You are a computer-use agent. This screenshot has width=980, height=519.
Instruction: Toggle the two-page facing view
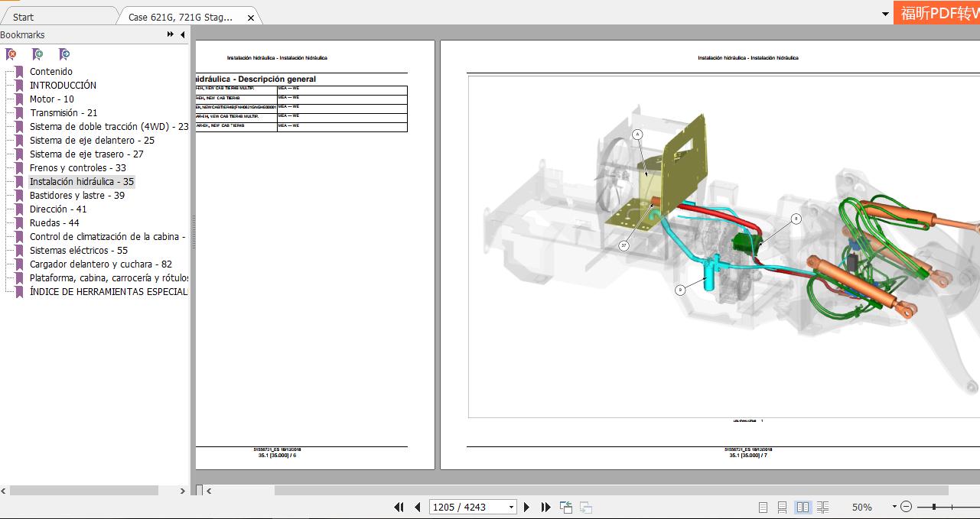(803, 507)
